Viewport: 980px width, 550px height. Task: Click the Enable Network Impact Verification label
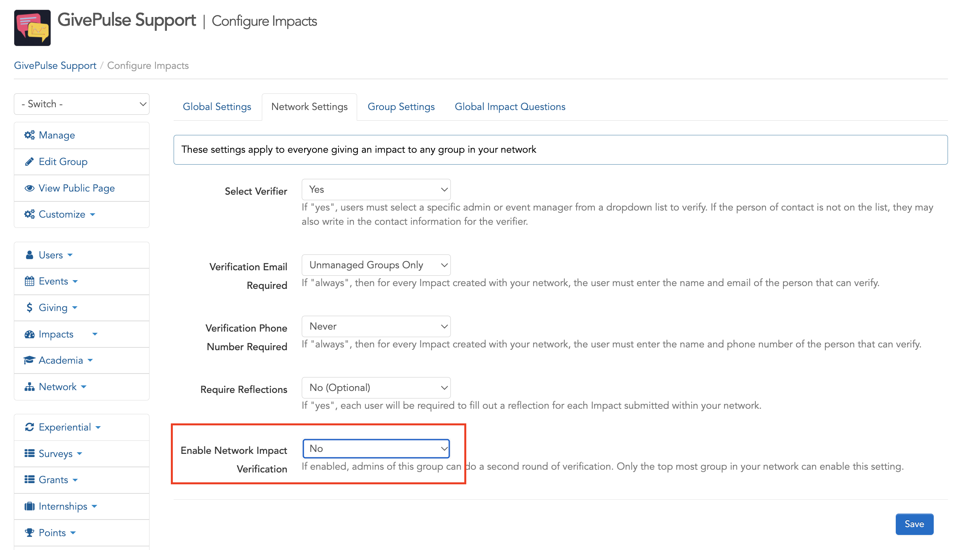point(234,460)
